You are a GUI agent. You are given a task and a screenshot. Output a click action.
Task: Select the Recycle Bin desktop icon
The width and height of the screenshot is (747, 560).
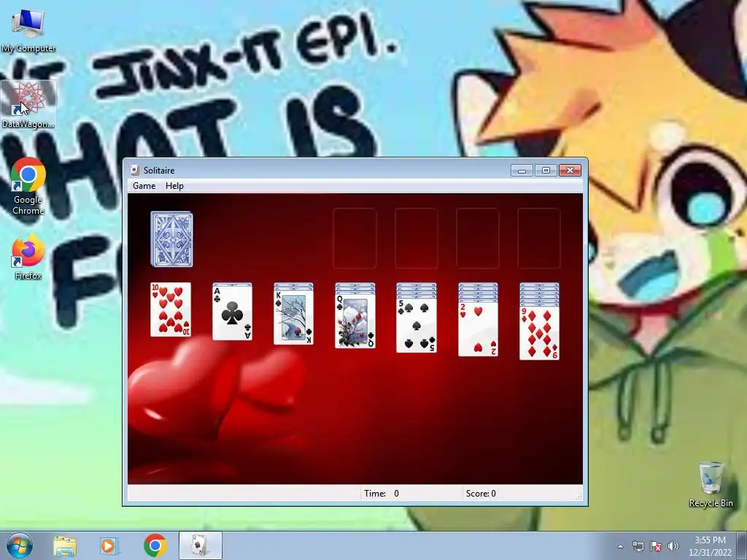[x=711, y=484]
